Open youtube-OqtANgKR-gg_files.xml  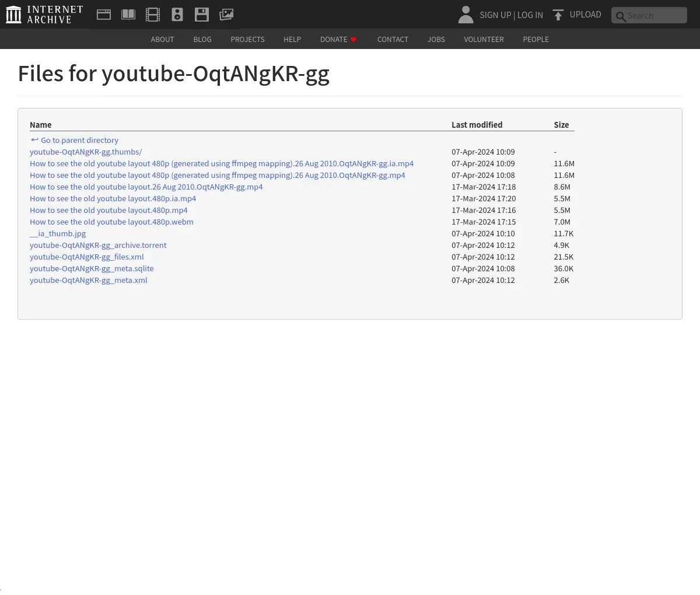point(87,257)
